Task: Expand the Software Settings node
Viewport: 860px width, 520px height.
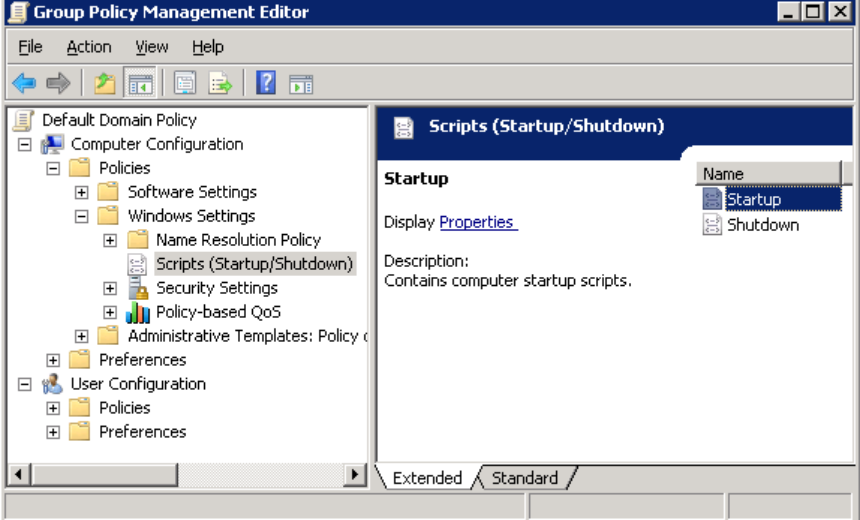Action: click(x=82, y=193)
